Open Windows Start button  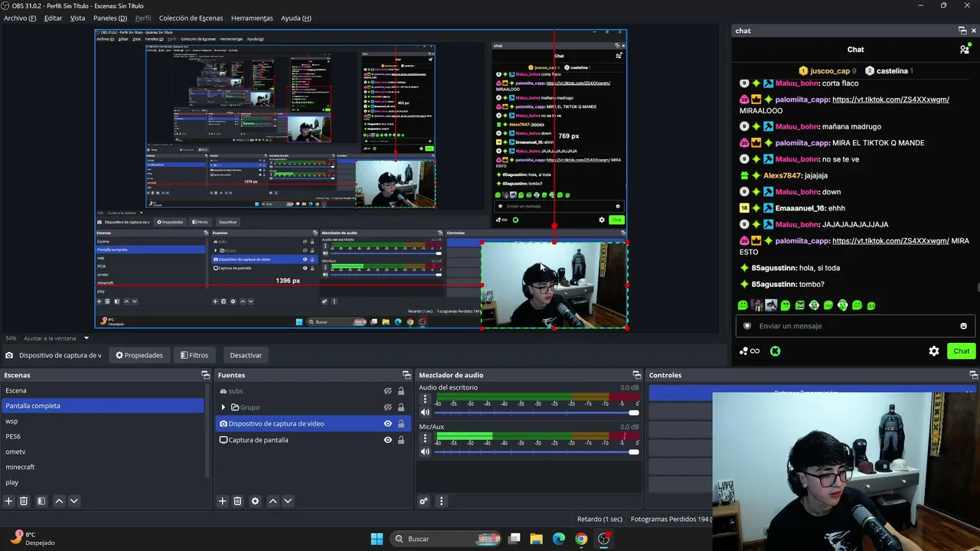tap(377, 539)
